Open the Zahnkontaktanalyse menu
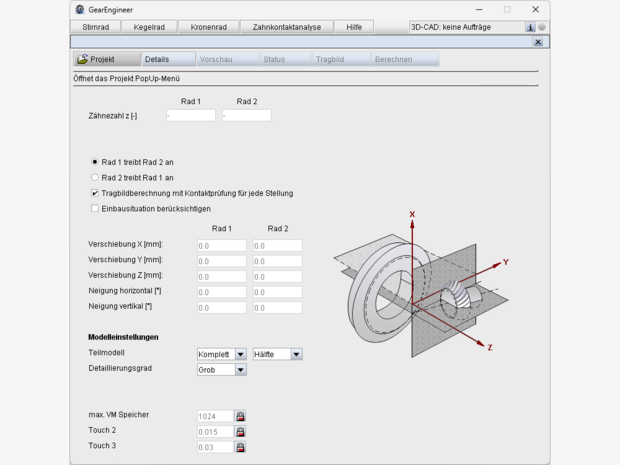This screenshot has width=620, height=465. [x=287, y=27]
